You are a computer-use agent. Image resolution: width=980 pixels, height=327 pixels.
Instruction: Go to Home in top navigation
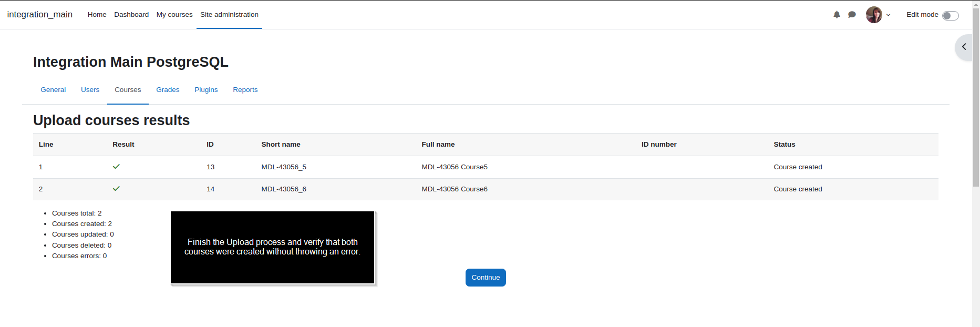coord(97,15)
